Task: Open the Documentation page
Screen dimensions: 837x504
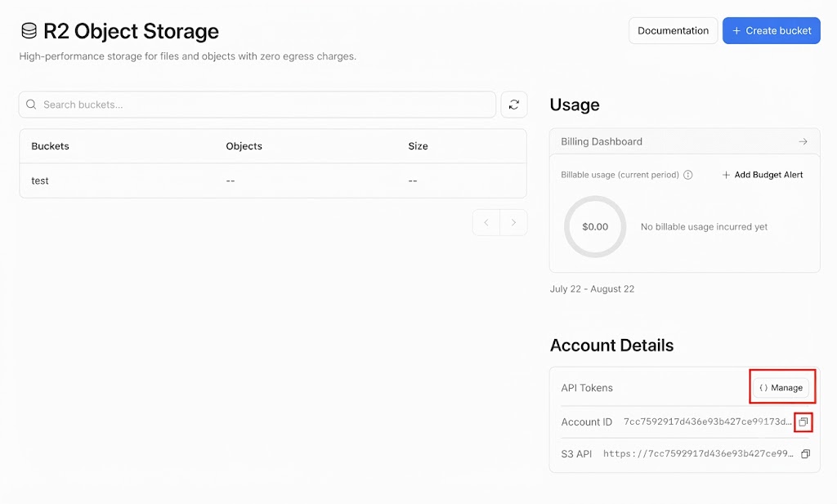Action: coord(674,31)
